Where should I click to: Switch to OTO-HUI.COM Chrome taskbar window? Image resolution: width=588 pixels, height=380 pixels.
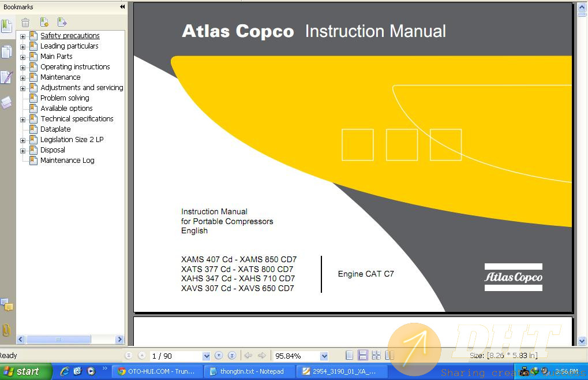157,371
